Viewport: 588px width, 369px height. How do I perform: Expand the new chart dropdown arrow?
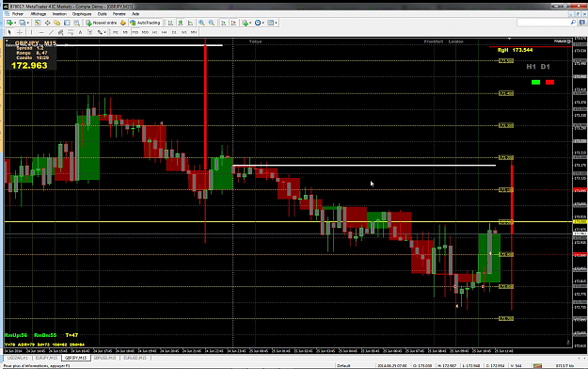(15, 23)
